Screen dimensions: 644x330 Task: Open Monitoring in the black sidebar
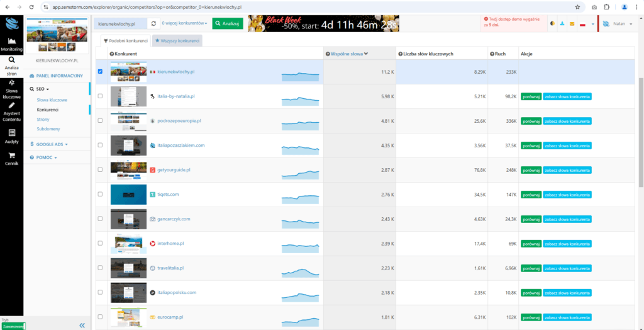coord(11,45)
